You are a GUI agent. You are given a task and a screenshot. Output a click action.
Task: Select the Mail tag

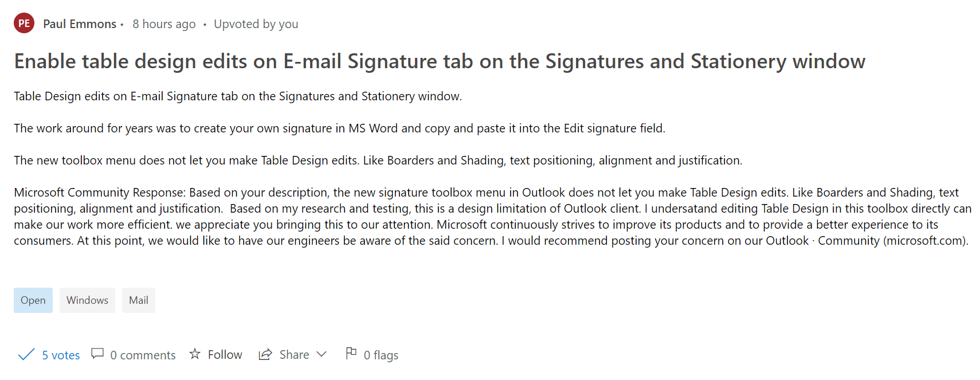(x=138, y=300)
